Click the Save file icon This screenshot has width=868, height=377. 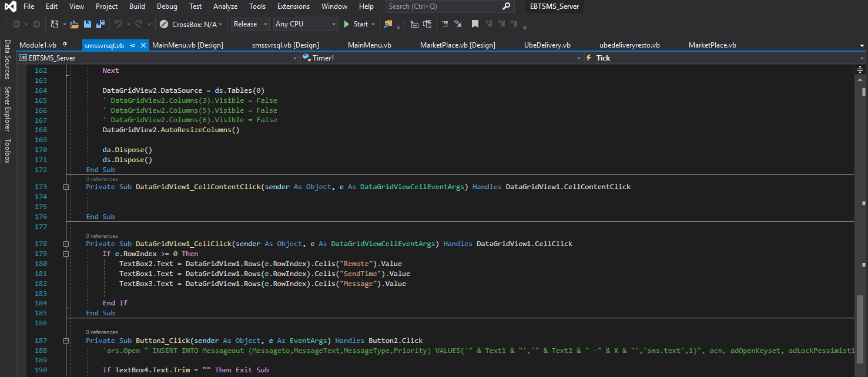pyautogui.click(x=88, y=24)
